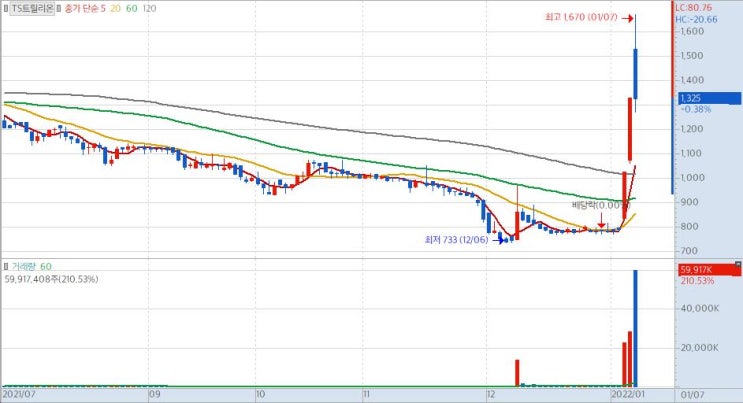Click the 10 month axis label

(260, 394)
